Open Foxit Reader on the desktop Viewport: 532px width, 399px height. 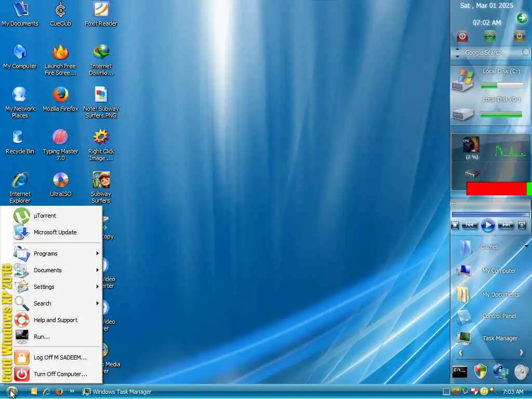101,14
